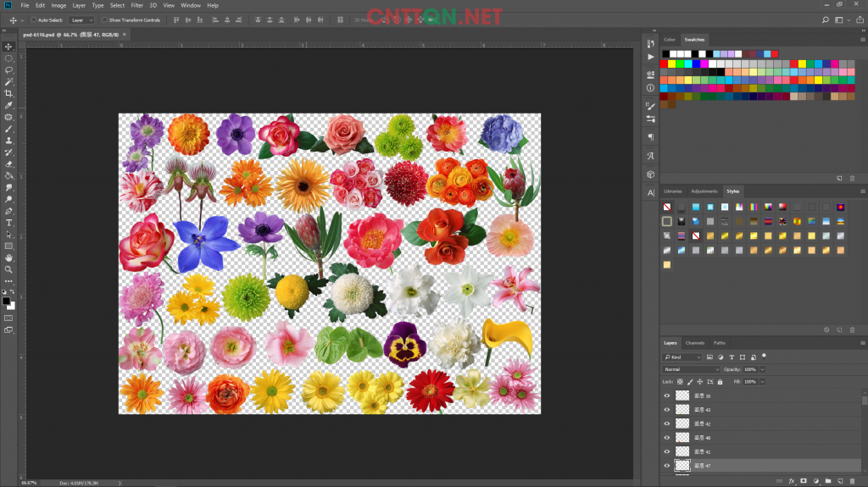Create a new adjustment layer icon

[816, 481]
